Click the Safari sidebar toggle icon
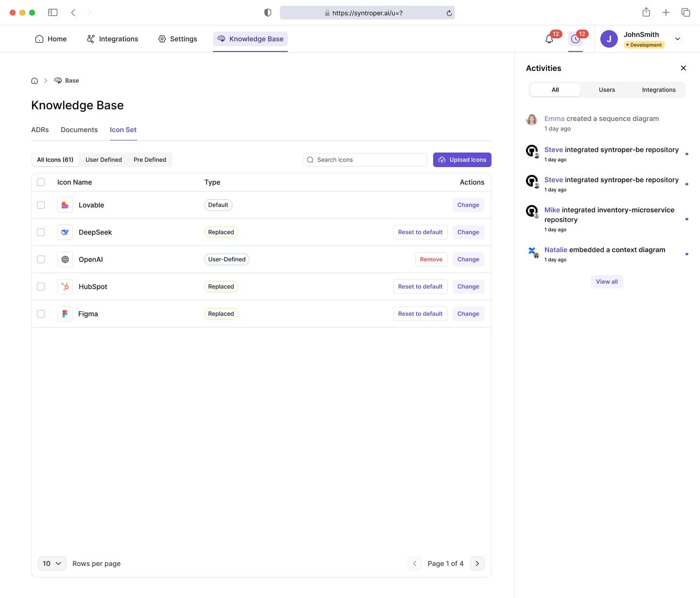700x598 pixels. [53, 13]
